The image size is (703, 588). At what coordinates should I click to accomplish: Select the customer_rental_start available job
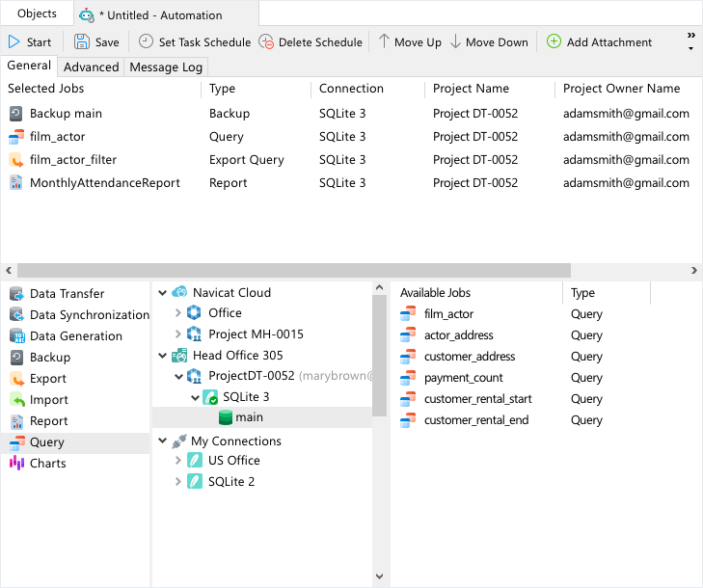coord(478,399)
